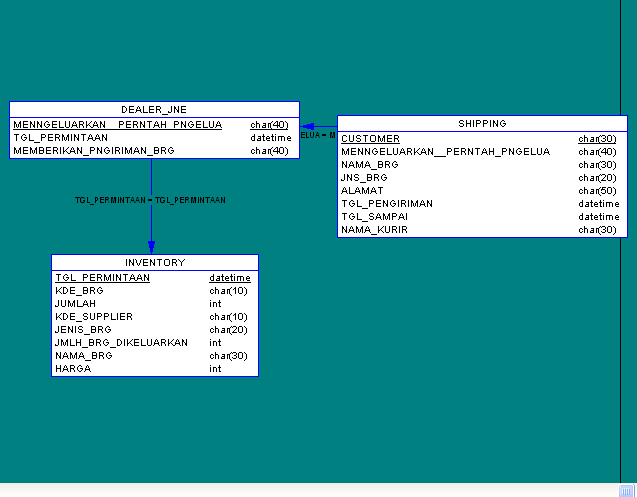Click MENNGELUARKAN__PERNTAH_PNGELUA key column in DEALER_JNE
The image size is (637, 497).
118,125
